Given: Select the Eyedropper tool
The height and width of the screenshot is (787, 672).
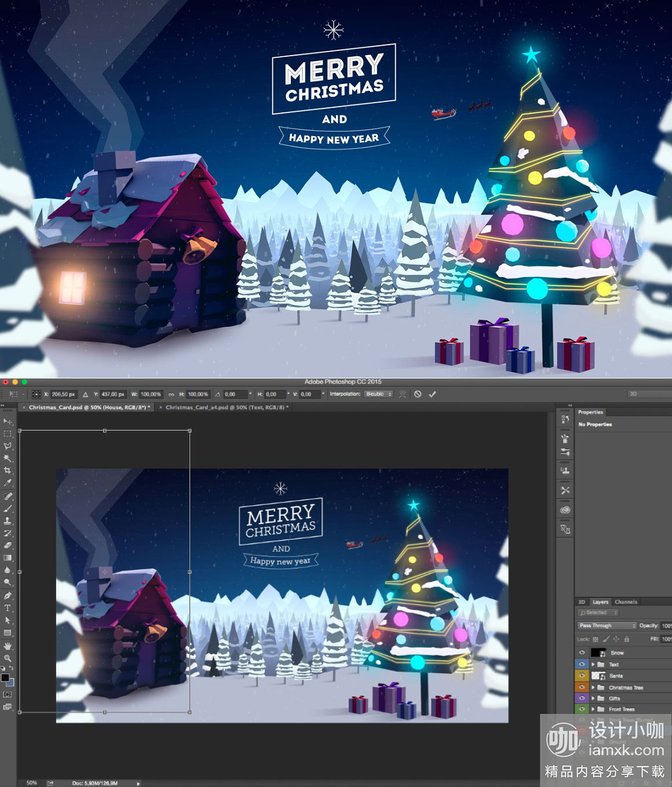Looking at the screenshot, I should (8, 483).
